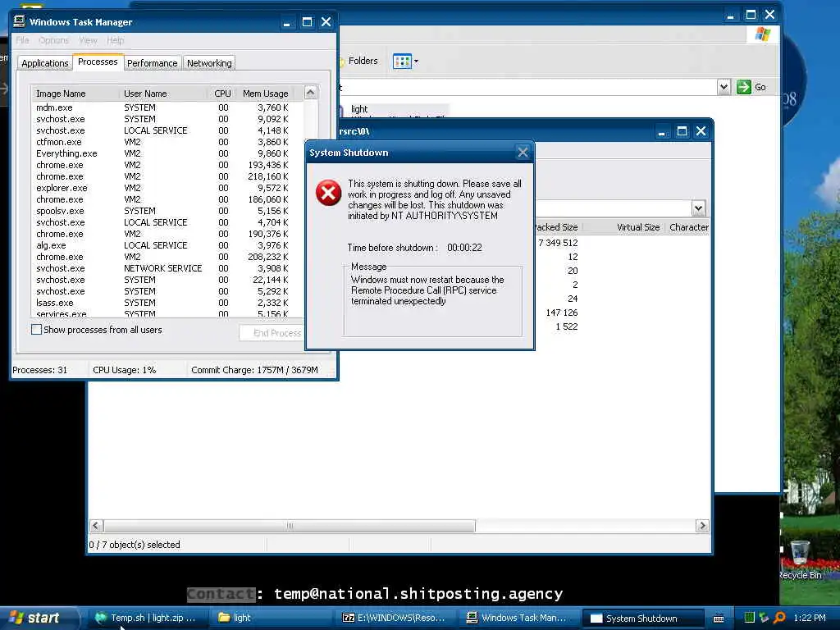Close the System Shutdown dialog

coord(523,153)
